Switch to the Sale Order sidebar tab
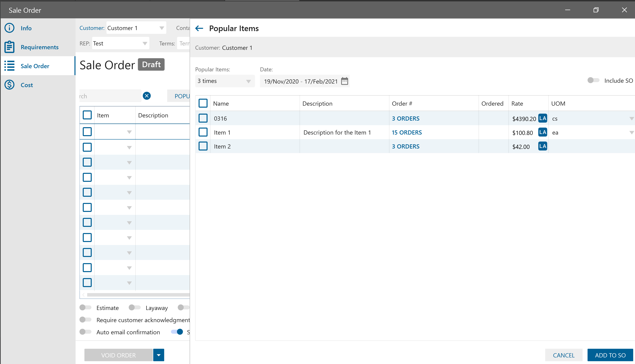 [35, 66]
